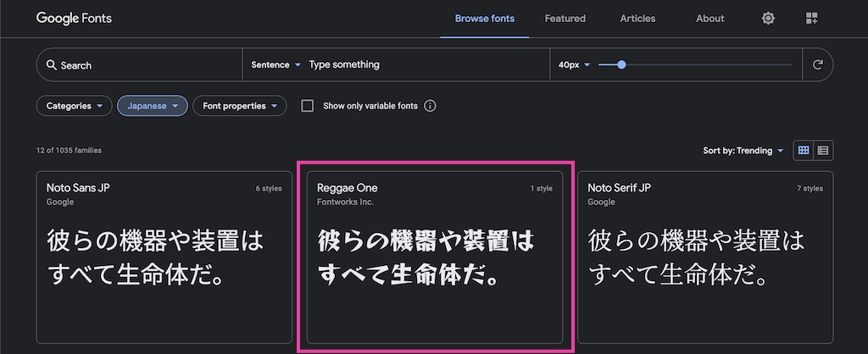868x354 pixels.
Task: Click the variable fonts info icon
Action: [430, 106]
